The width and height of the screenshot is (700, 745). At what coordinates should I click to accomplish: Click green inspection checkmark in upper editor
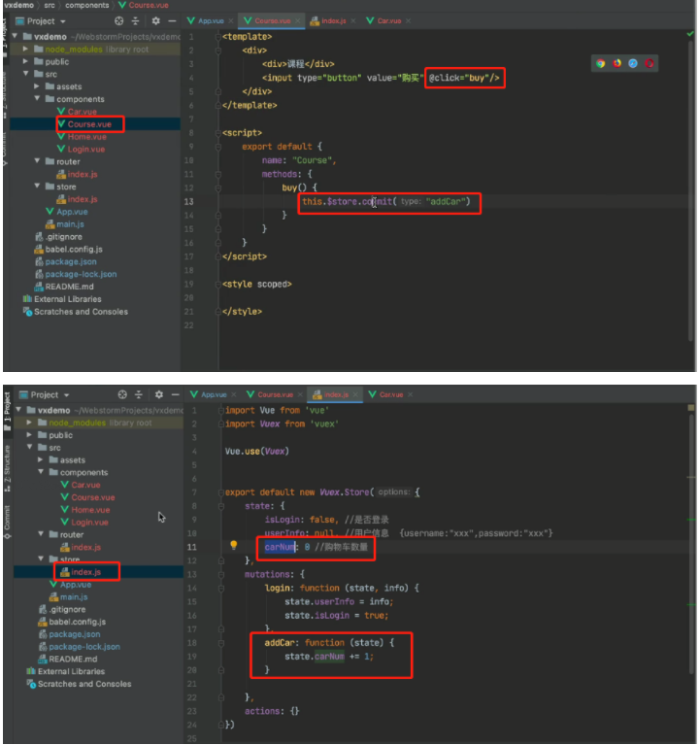690,34
